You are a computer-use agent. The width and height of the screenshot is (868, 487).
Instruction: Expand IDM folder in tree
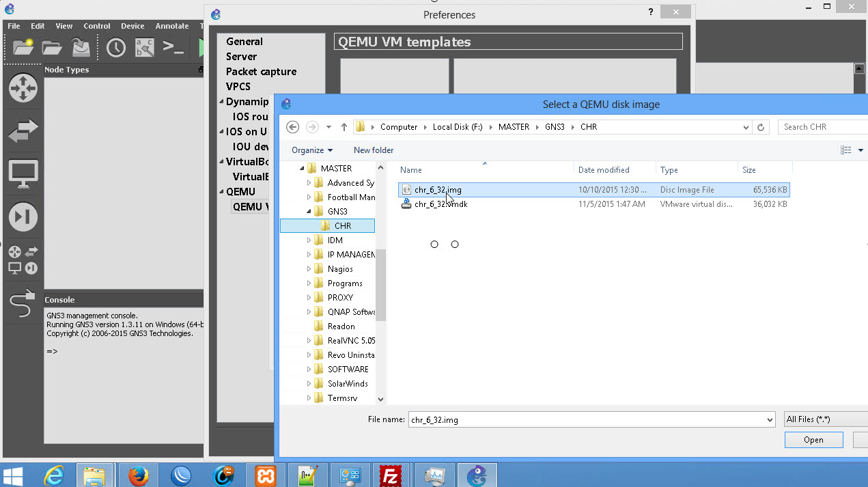(309, 240)
